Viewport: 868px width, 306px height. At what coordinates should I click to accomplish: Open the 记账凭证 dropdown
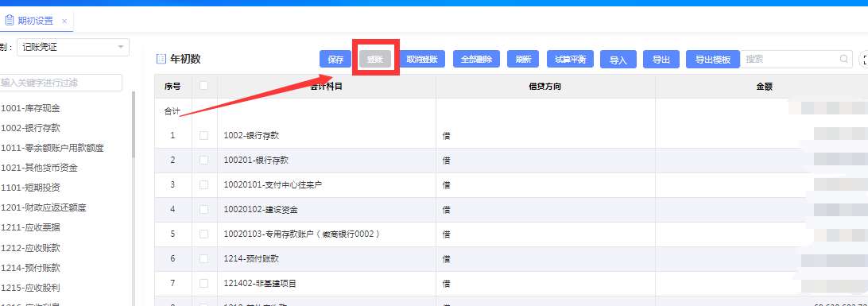click(73, 48)
